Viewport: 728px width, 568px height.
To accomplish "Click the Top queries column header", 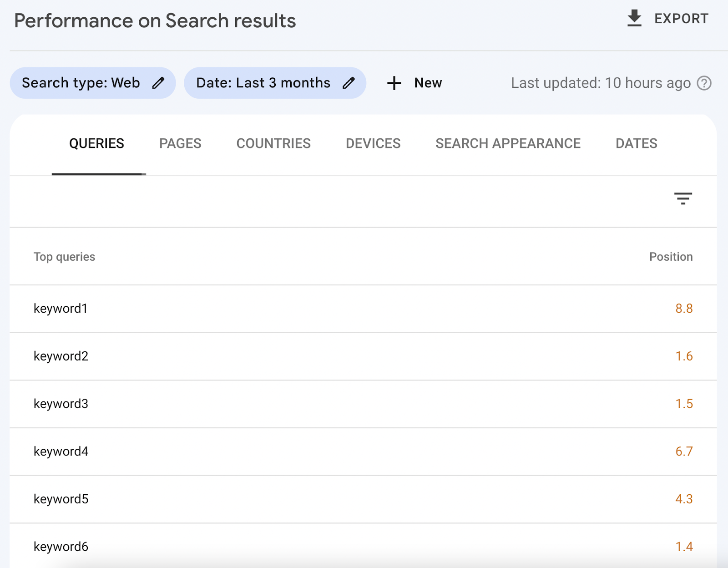I will pyautogui.click(x=64, y=257).
